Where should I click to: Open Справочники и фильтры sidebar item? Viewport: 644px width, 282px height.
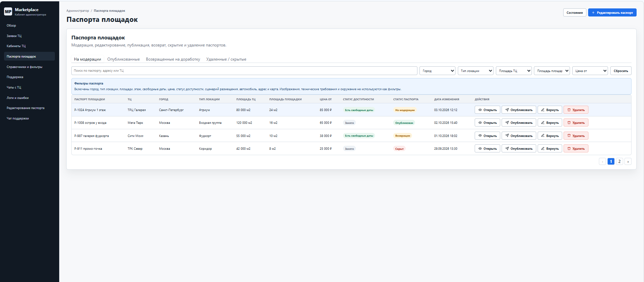point(29,67)
